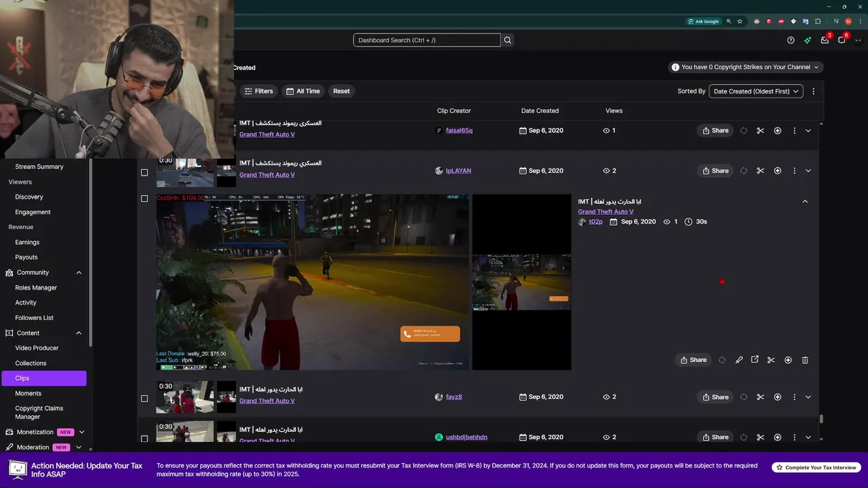Image resolution: width=868 pixels, height=488 pixels.
Task: Select checkbox for ushbdjbehhdn clip row
Action: coord(144,439)
